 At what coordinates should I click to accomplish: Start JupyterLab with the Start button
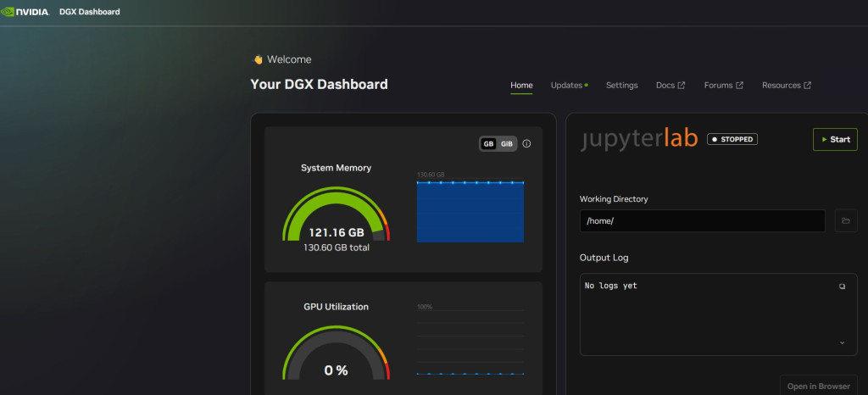point(835,139)
